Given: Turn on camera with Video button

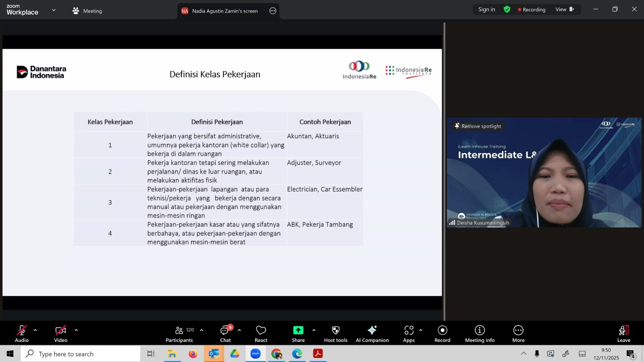Looking at the screenshot, I should click(61, 334).
